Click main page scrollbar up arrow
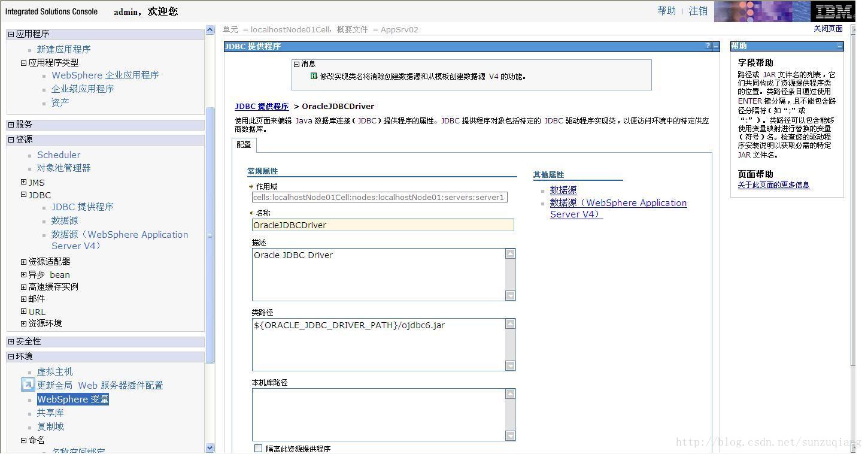 point(854,28)
